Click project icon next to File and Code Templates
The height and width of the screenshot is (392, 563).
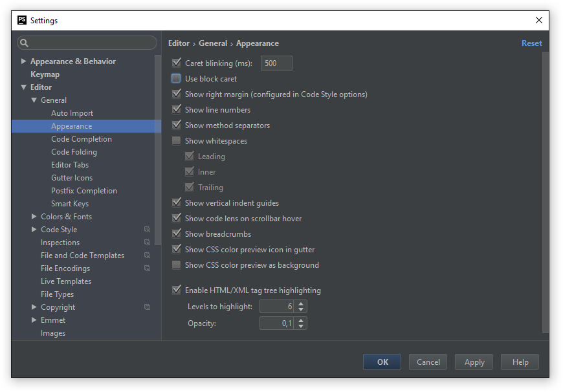[x=147, y=256]
